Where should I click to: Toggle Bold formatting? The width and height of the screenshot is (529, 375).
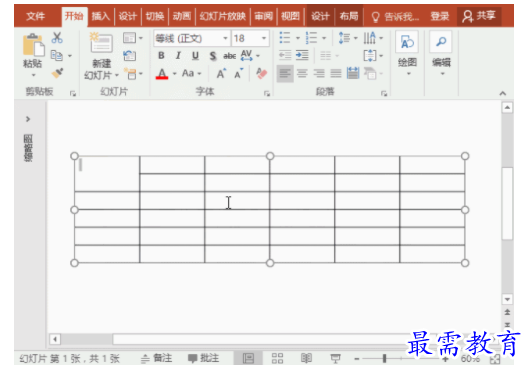[161, 56]
